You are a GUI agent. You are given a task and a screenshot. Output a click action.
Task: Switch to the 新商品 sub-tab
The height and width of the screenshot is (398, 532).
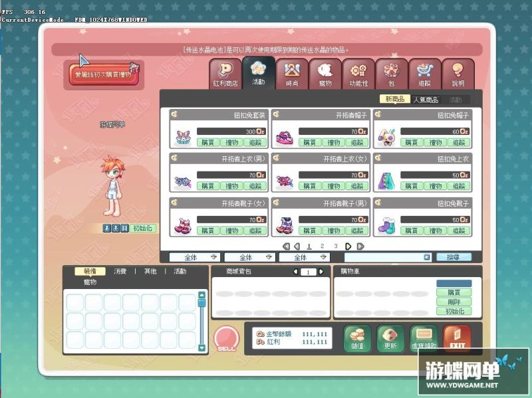pos(394,99)
